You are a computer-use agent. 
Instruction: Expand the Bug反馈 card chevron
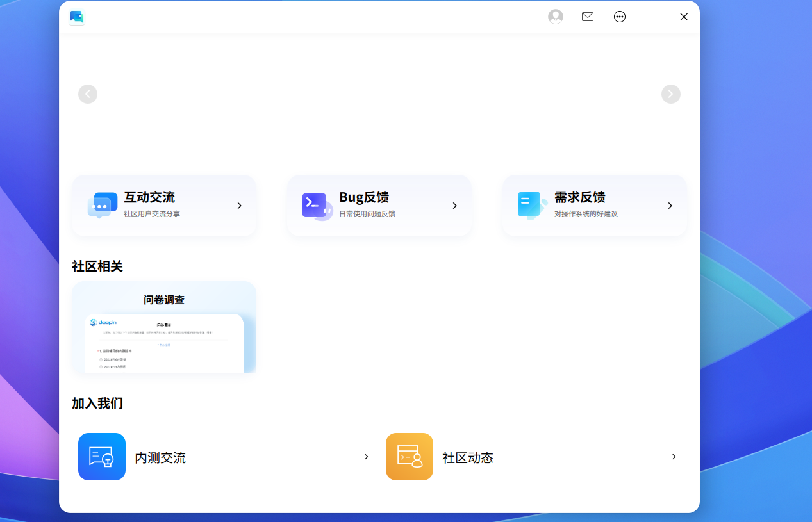click(454, 206)
